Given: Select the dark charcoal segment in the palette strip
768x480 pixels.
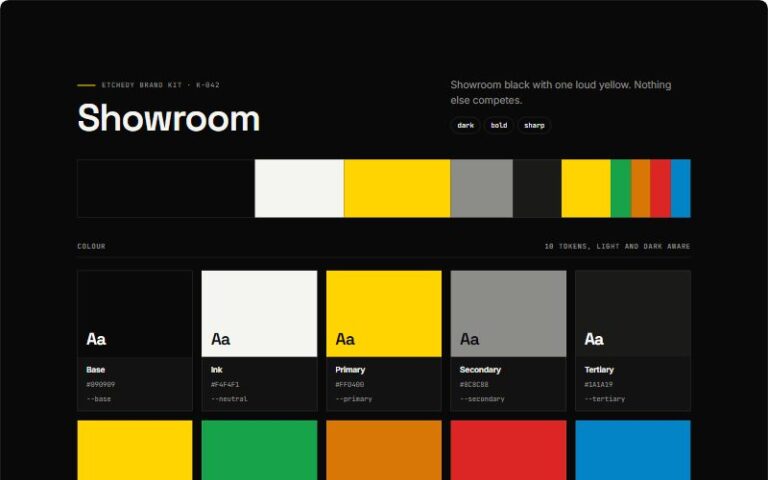Looking at the screenshot, I should coord(537,188).
